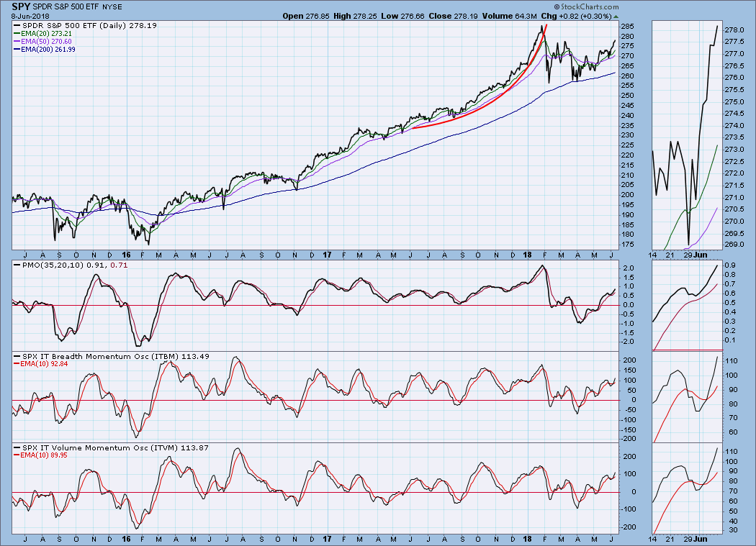The width and height of the screenshot is (756, 546).
Task: Click the '17' year label under price chart
Action: click(327, 255)
